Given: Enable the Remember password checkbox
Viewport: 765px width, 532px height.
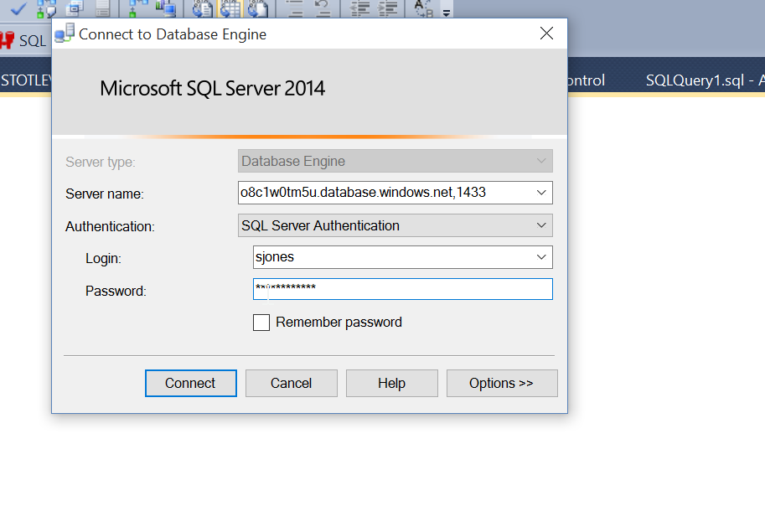Looking at the screenshot, I should (x=261, y=323).
